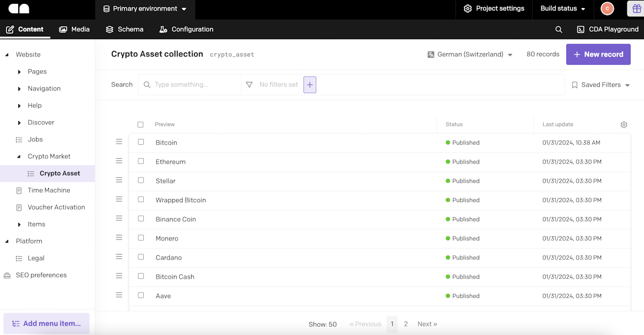Collapse the Website tree section
Image resolution: width=644 pixels, height=335 pixels.
tap(7, 55)
